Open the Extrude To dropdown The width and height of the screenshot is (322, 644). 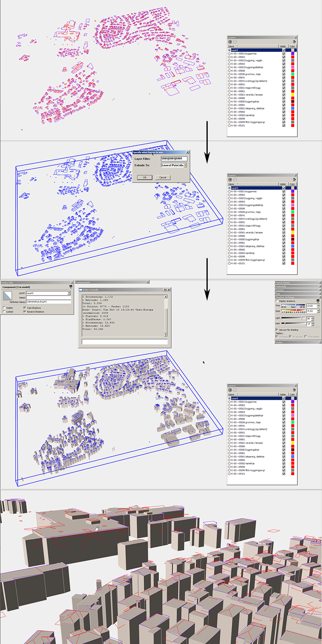pyautogui.click(x=185, y=165)
